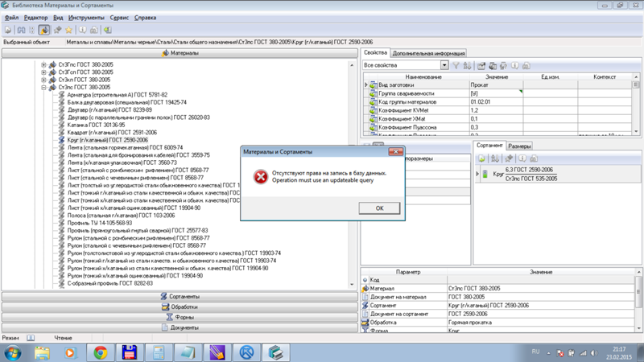Screen dimensions: 644x362
Task: Switch to the Дополнительная информация tab
Action: coord(428,53)
